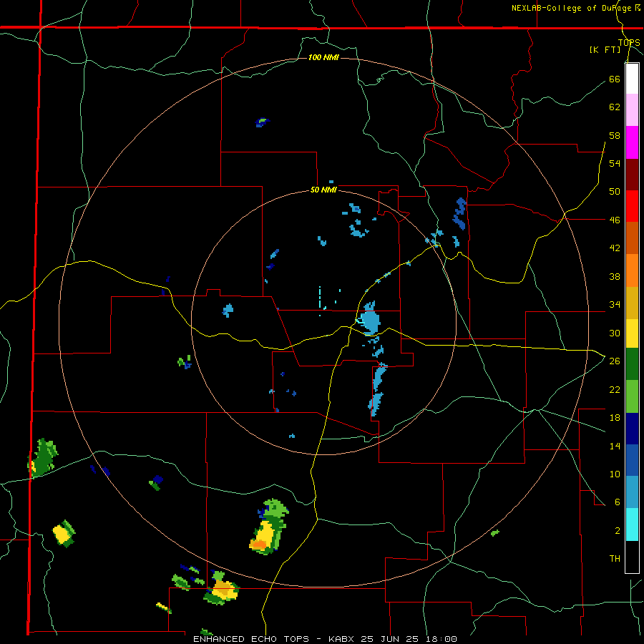Screen dimensions: 644x644
Task: Click the legend value "22"
Action: 615,389
